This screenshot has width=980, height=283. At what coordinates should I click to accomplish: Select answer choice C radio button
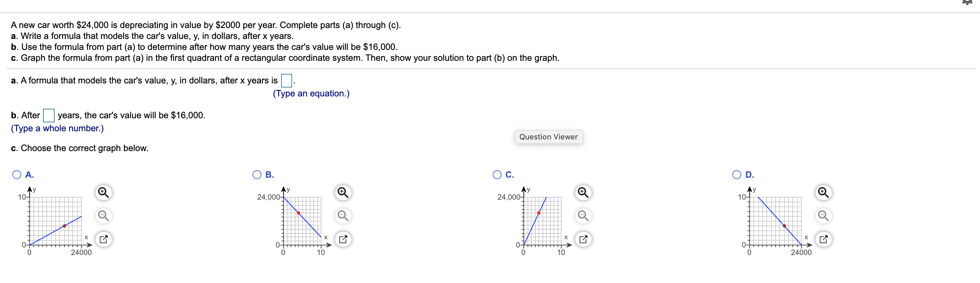497,174
